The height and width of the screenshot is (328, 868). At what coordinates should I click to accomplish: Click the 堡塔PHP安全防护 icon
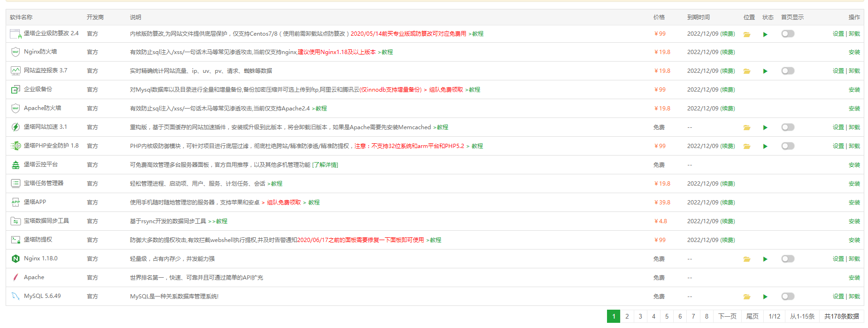[x=15, y=146]
